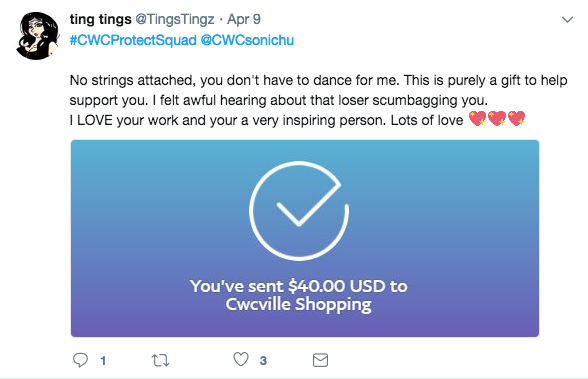Click the like count number 3
Screen dimensions: 588x379
263,361
